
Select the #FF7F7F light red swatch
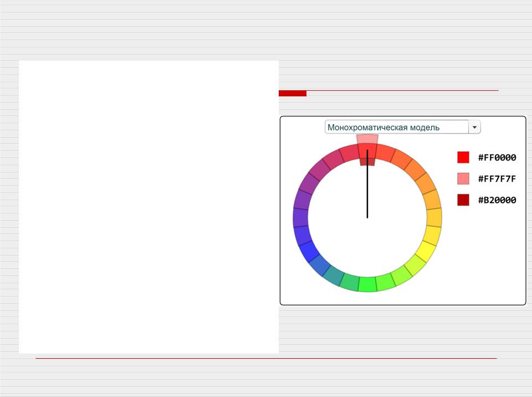tap(463, 179)
